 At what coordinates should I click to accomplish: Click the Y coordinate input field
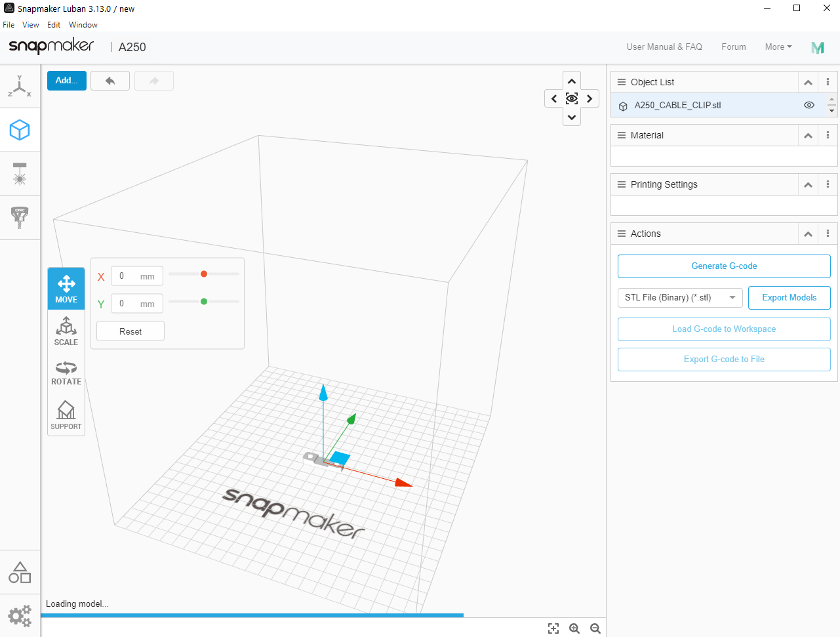click(x=136, y=303)
